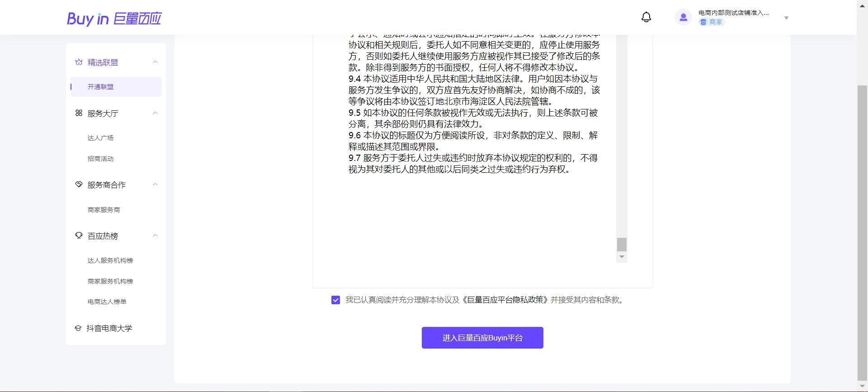This screenshot has height=392, width=868.
Task: Open the notification bell
Action: coord(646,17)
